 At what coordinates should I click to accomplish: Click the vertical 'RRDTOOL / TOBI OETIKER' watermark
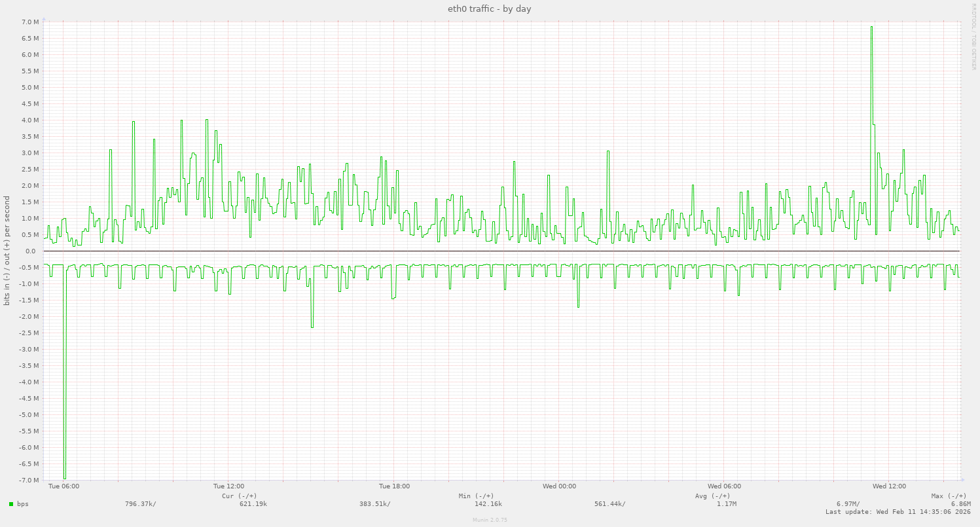(x=973, y=36)
